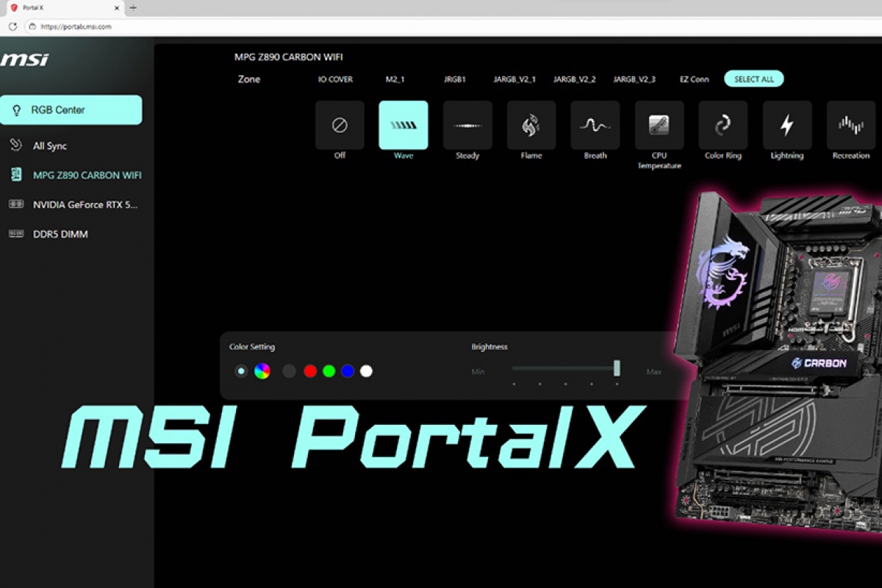The width and height of the screenshot is (882, 588).
Task: Choose the Color Ring effect
Action: (723, 126)
